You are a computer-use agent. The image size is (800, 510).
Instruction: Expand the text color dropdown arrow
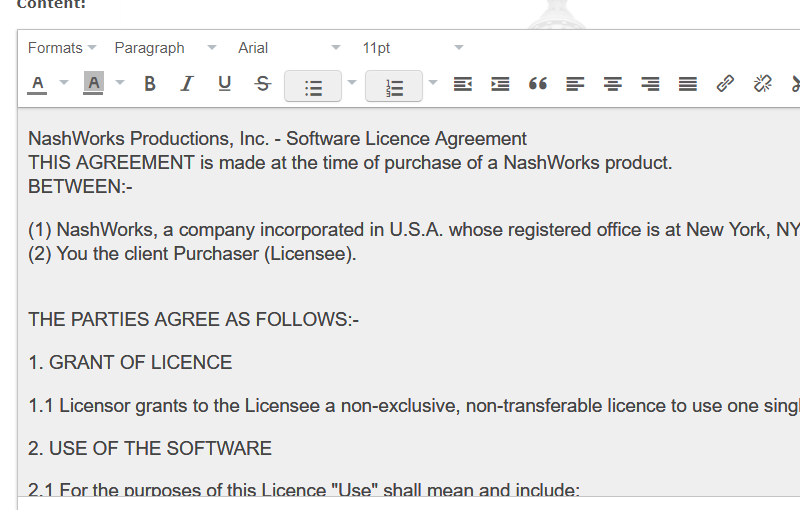click(64, 82)
